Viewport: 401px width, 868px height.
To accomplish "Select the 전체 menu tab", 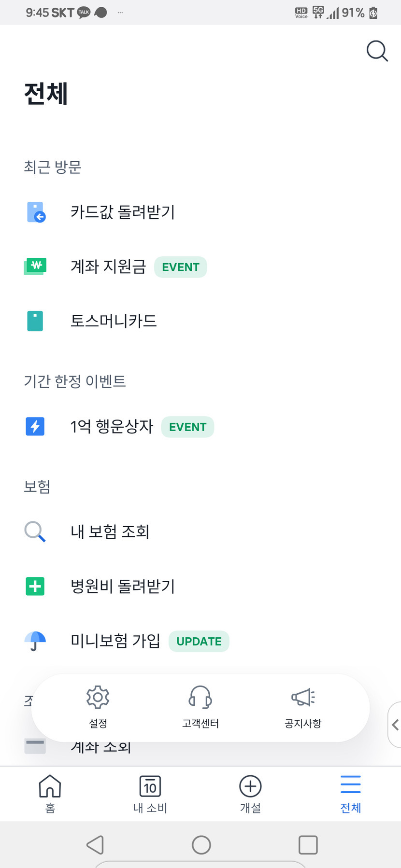I will point(350,794).
